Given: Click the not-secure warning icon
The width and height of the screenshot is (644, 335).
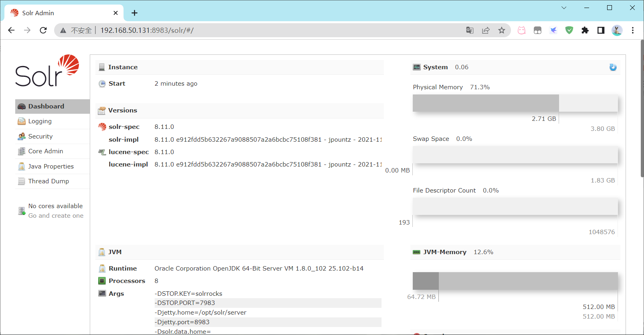Looking at the screenshot, I should pos(63,30).
